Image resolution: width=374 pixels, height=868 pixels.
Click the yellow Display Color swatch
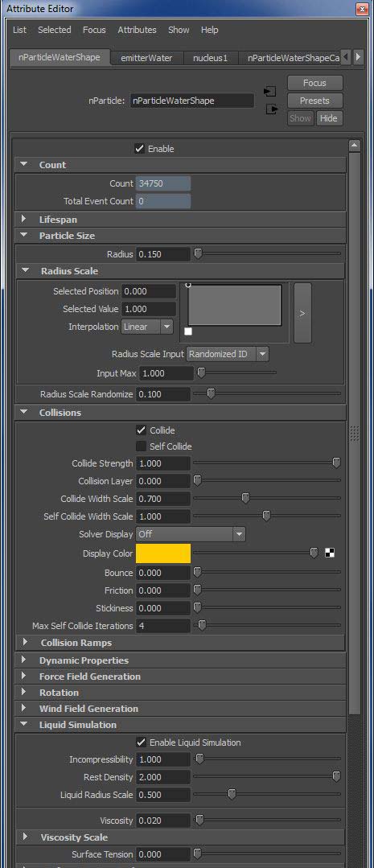163,553
